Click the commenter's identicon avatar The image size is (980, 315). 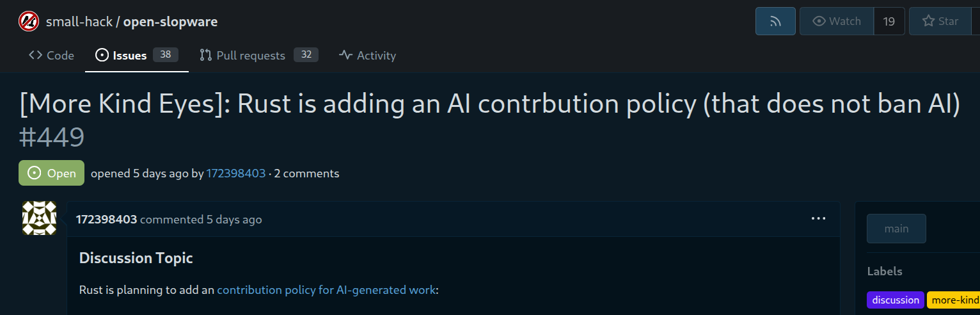[40, 218]
